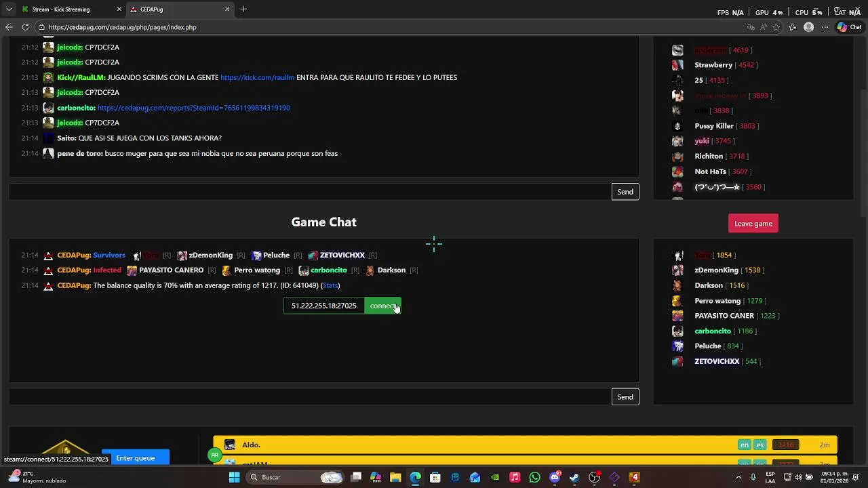Click Darkson avatar in Infected list

pos(370,270)
